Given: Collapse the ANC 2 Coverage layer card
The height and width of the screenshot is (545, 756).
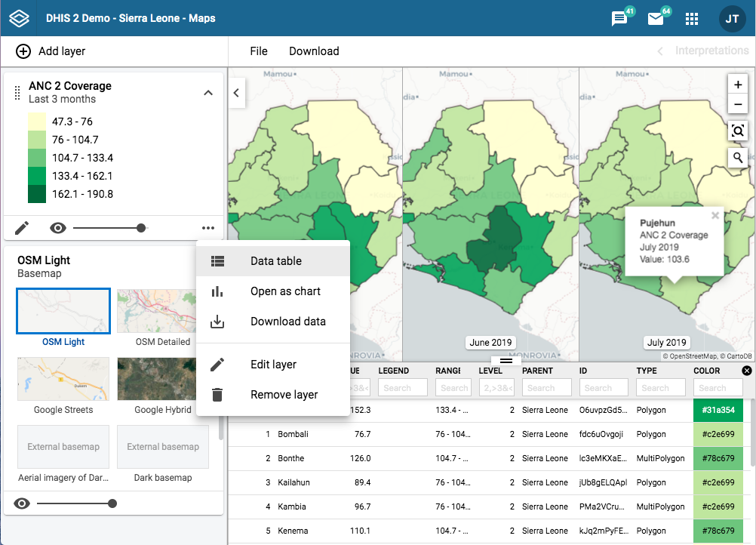Looking at the screenshot, I should point(208,93).
